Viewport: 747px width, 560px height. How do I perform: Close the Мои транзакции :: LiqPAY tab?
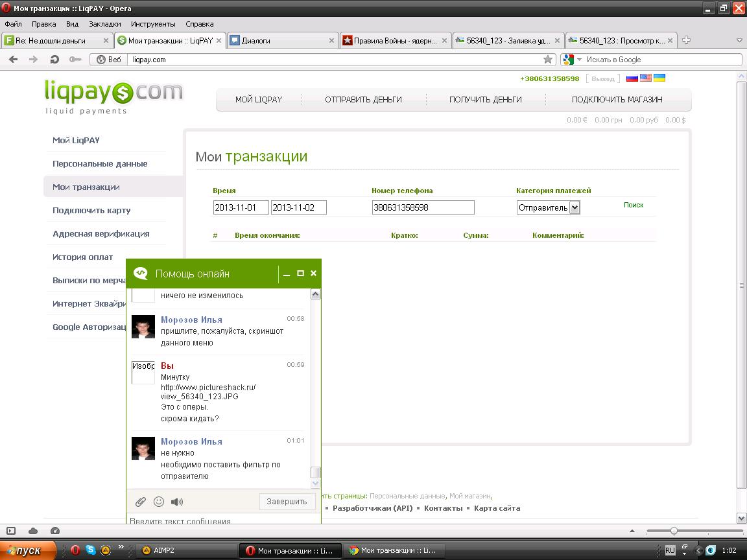(219, 40)
